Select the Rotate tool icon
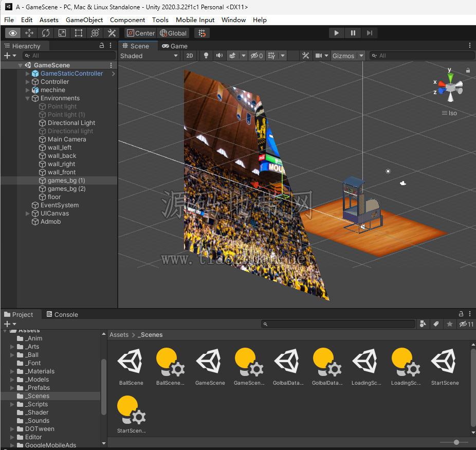This screenshot has width=476, height=450. coord(46,33)
